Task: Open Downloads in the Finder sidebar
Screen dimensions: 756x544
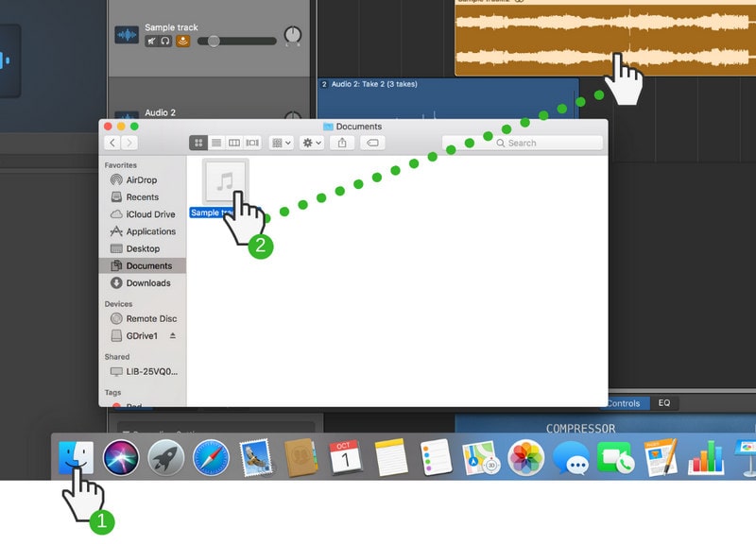Action: 147,283
